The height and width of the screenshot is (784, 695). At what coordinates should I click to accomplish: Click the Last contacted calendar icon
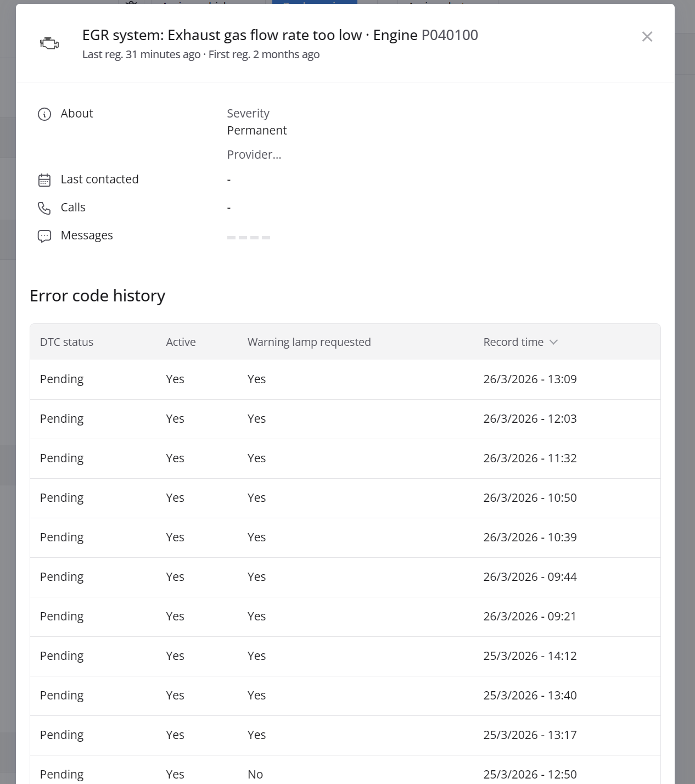[x=44, y=180]
